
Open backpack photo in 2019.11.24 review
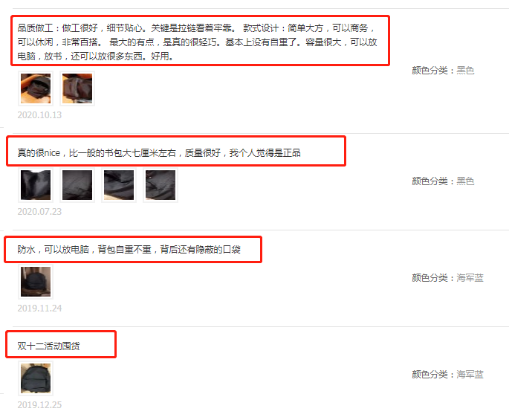click(x=36, y=282)
